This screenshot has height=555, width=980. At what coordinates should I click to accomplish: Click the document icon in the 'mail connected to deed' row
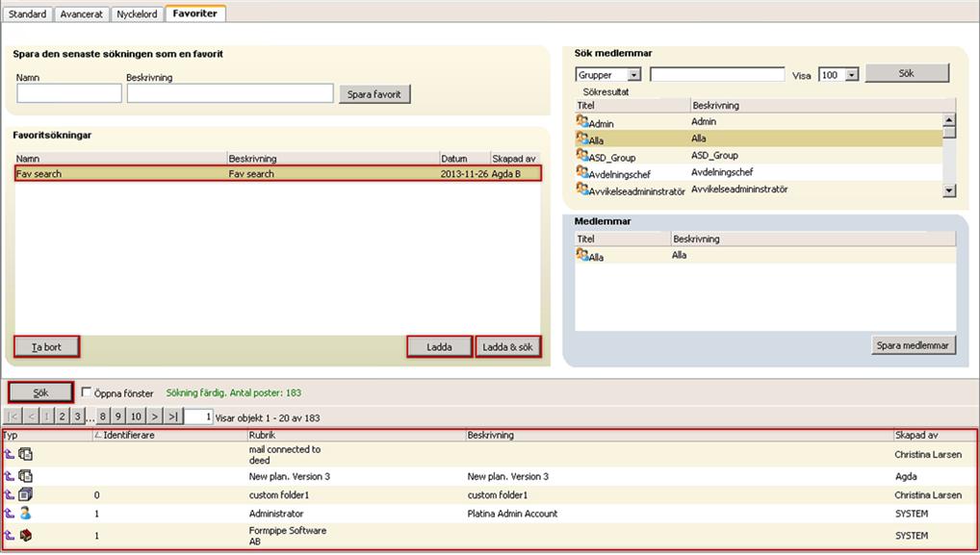pos(26,455)
